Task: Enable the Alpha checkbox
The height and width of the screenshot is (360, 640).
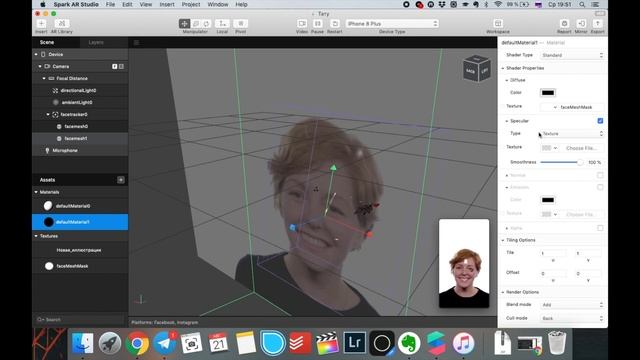Action: (x=600, y=228)
